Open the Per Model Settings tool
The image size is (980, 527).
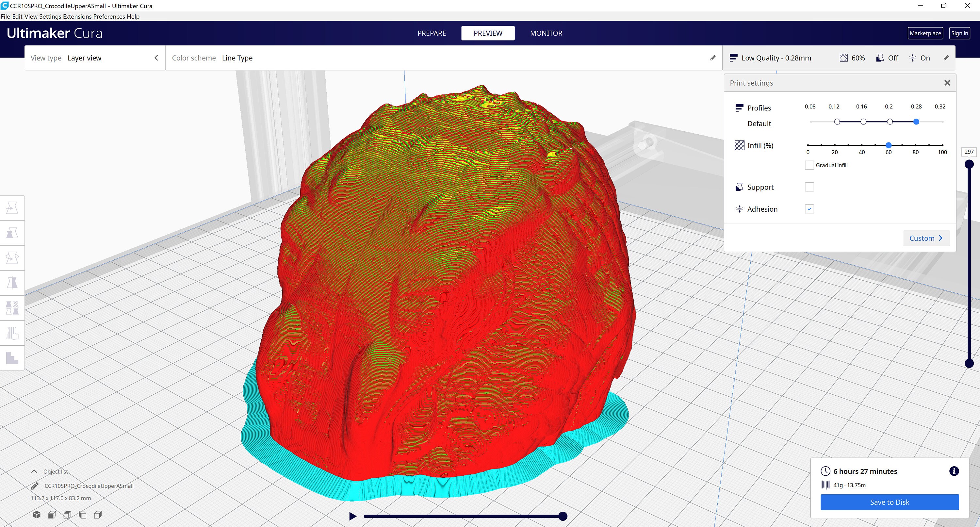(12, 308)
